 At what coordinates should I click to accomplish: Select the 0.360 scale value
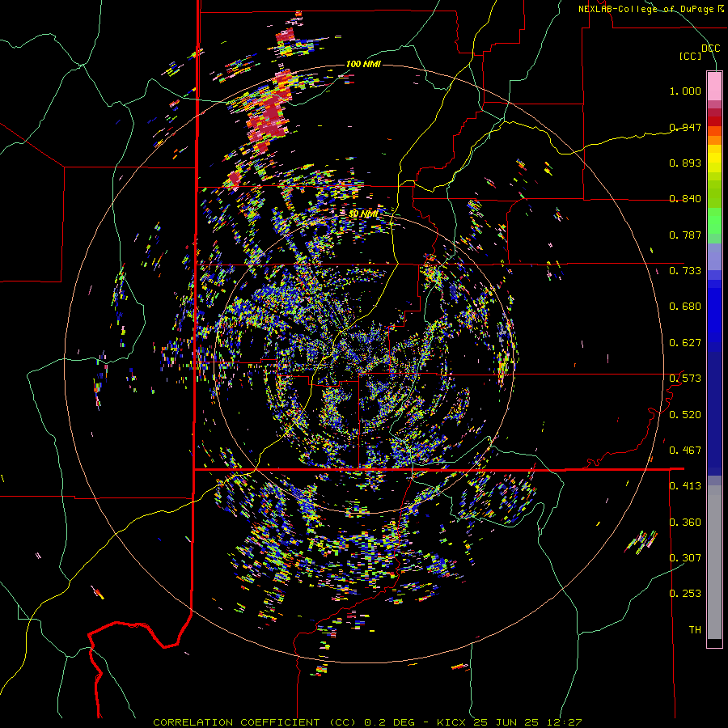pyautogui.click(x=685, y=523)
